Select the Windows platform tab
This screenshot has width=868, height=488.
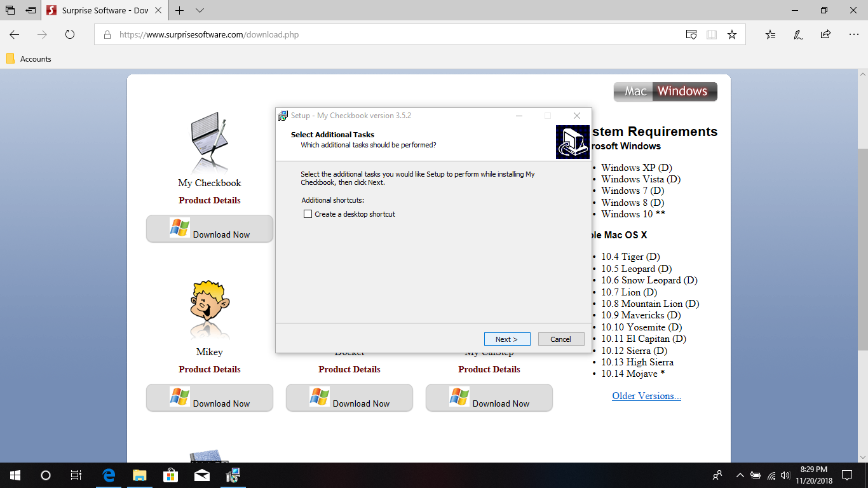[682, 91]
